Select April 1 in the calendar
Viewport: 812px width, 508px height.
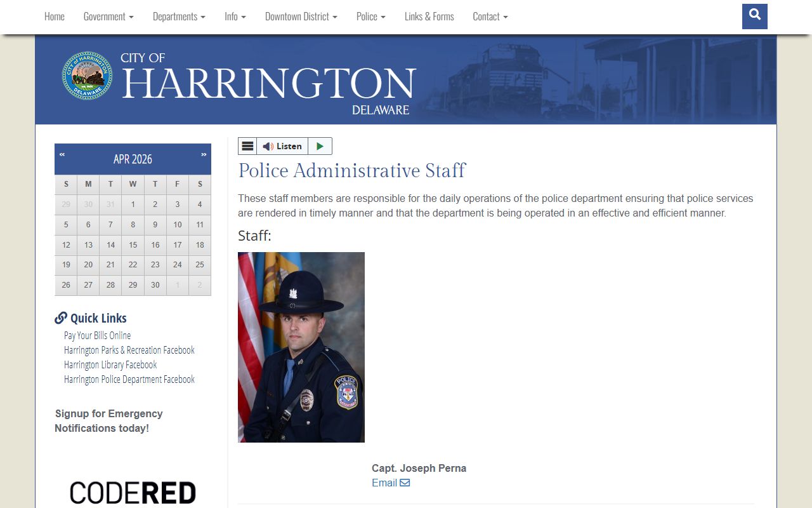click(133, 204)
